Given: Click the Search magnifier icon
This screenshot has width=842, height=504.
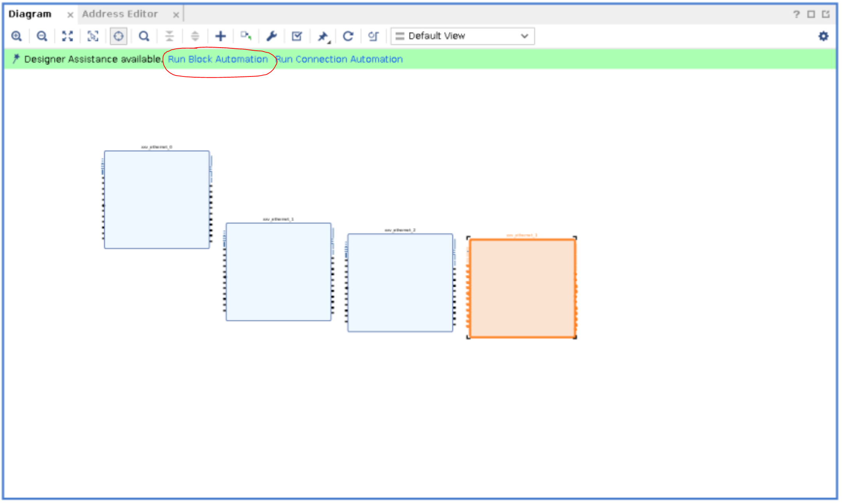Looking at the screenshot, I should click(x=144, y=36).
